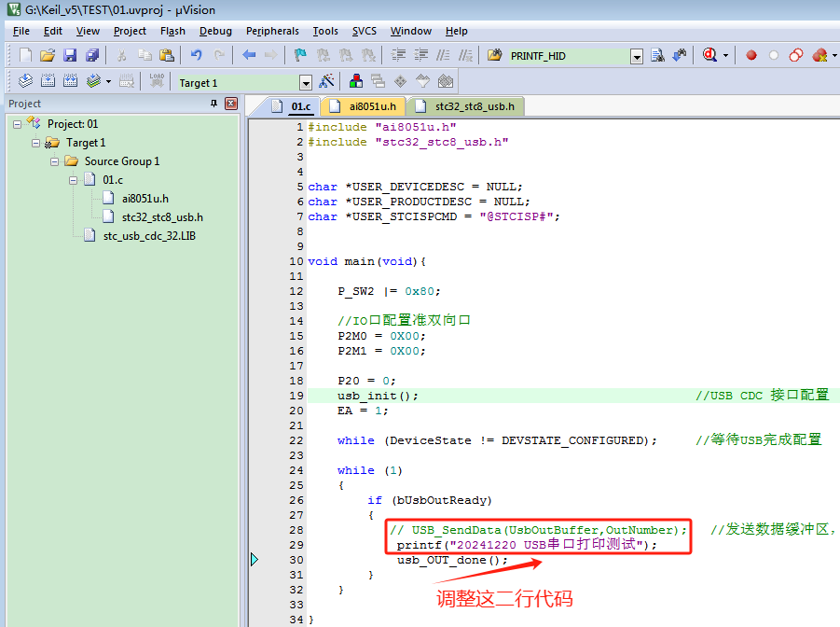Viewport: 840px width, 627px height.
Task: Build target with the Build icon
Action: [x=48, y=81]
